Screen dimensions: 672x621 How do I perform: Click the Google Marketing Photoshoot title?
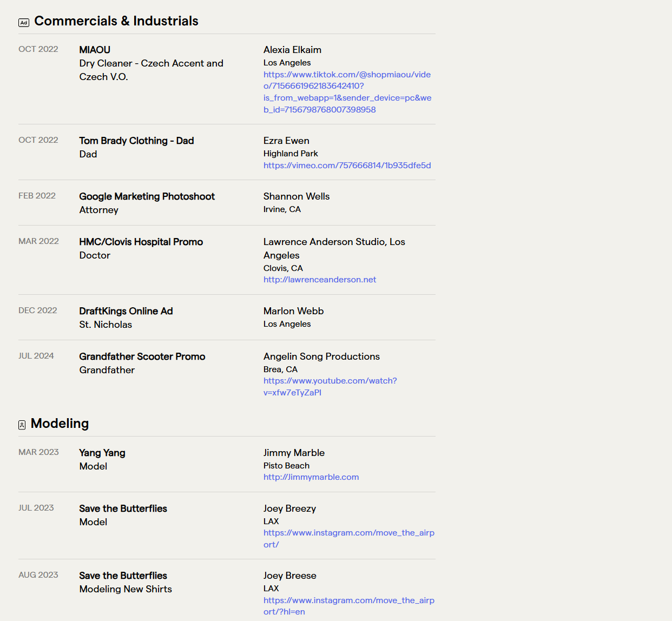pos(147,196)
